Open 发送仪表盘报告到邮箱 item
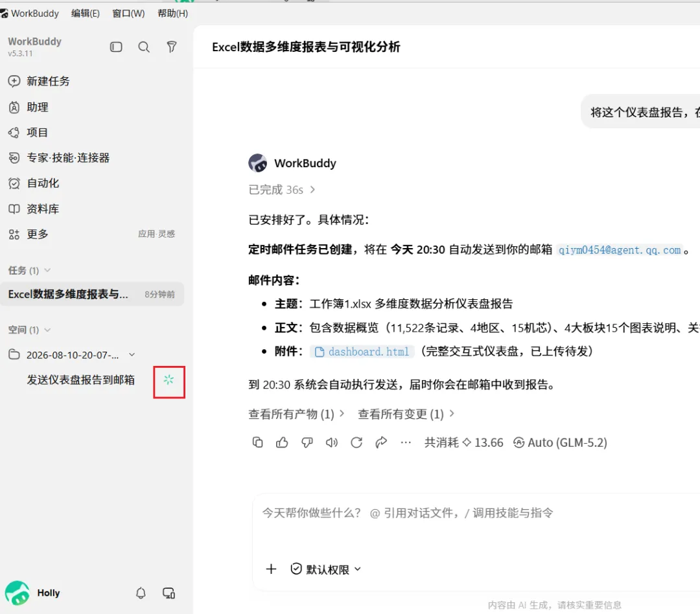The height and width of the screenshot is (614, 700). click(80, 380)
